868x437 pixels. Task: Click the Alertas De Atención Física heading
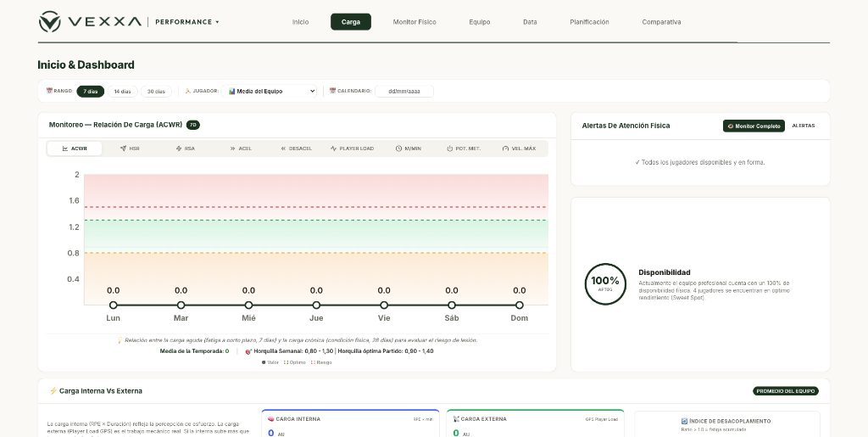[626, 126]
